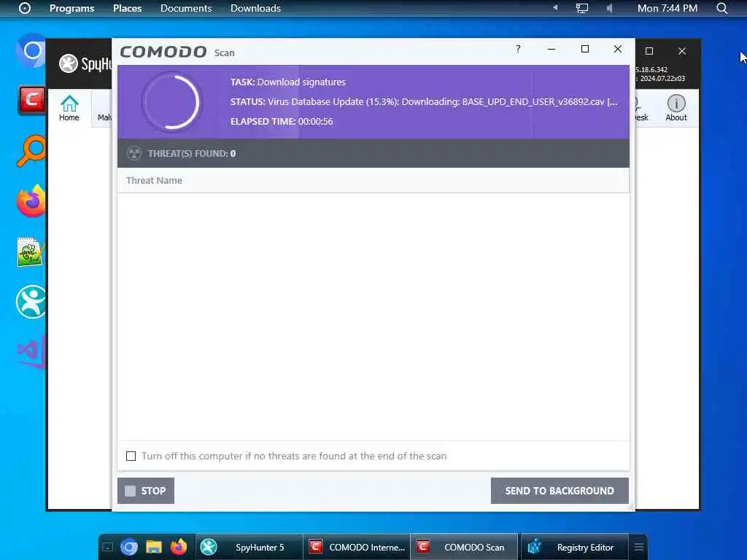
Task: Click the volume speaker icon
Action: [x=609, y=8]
